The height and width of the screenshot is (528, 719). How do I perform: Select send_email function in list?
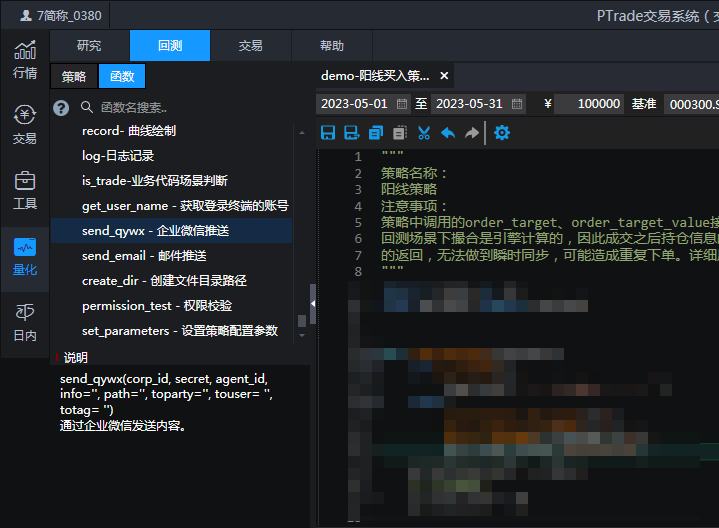point(144,256)
